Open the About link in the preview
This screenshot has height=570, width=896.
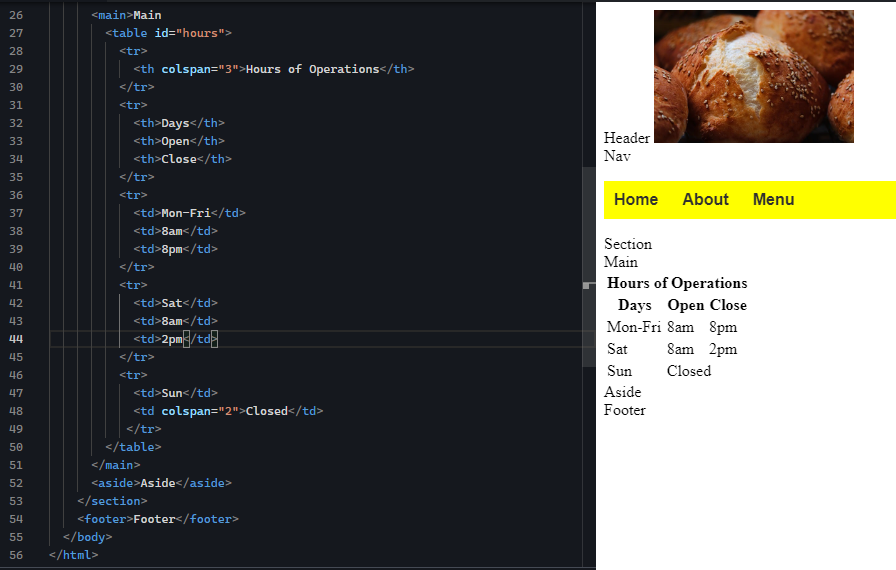click(x=705, y=200)
